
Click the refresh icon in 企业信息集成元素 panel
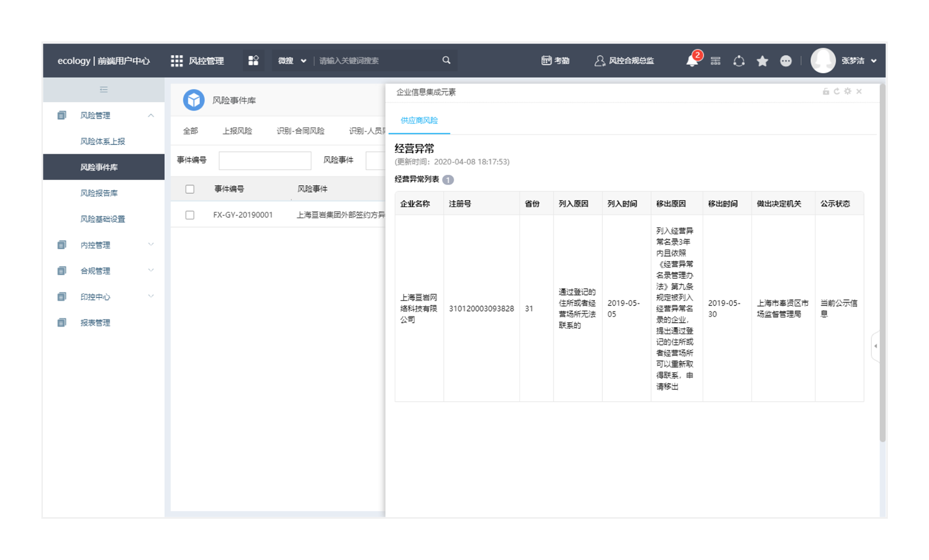(837, 92)
